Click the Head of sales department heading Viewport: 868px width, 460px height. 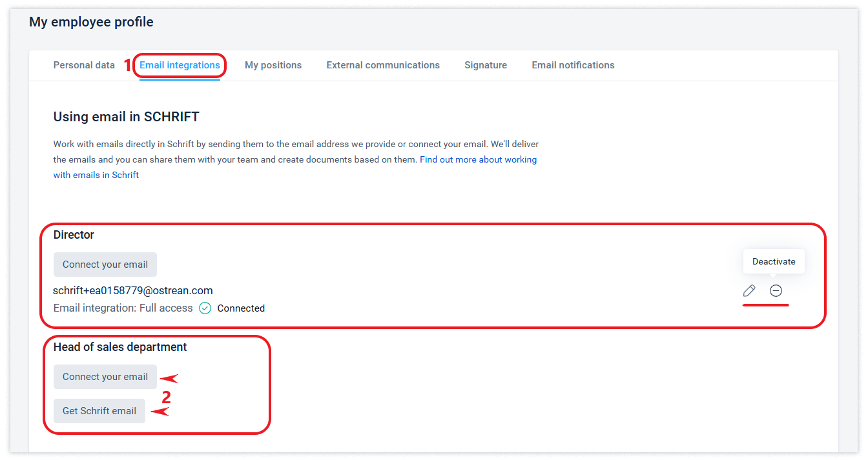(120, 347)
